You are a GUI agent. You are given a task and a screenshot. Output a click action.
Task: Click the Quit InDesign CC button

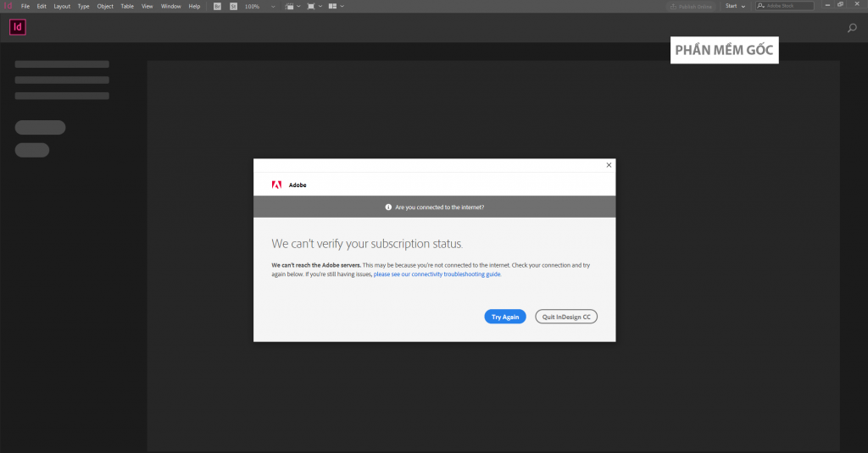tap(565, 317)
